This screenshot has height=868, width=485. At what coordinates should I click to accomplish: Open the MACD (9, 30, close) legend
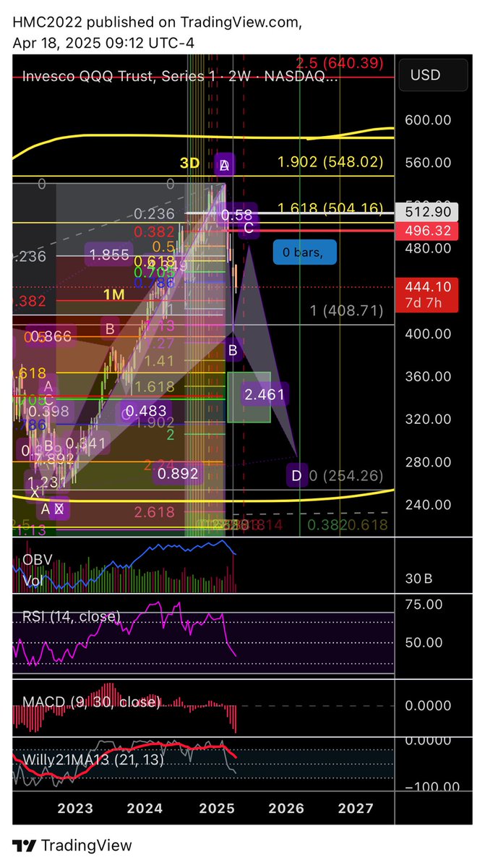pos(92,702)
